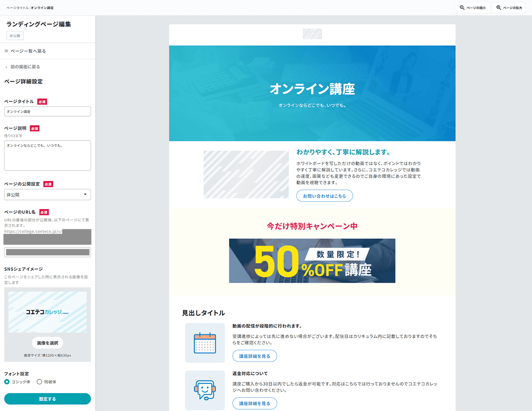
Task: Click the ページの拡大 magnifier icon to zoom in
Action: [499, 7]
